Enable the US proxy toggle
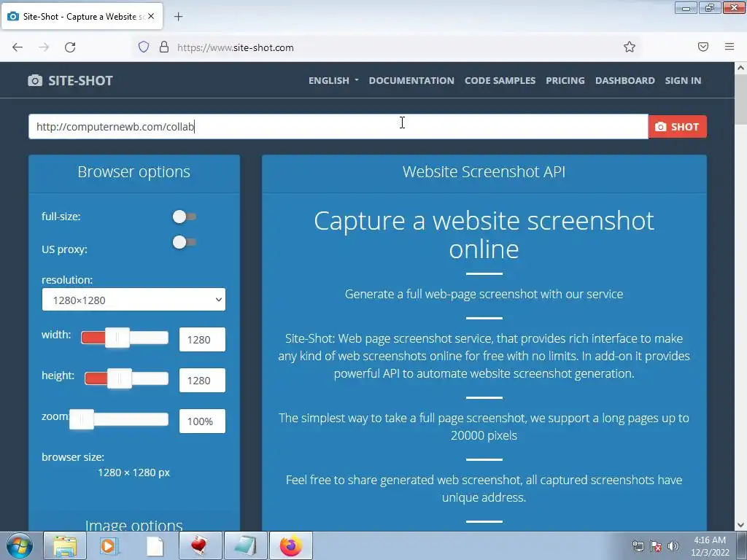The image size is (747, 560). (x=185, y=242)
